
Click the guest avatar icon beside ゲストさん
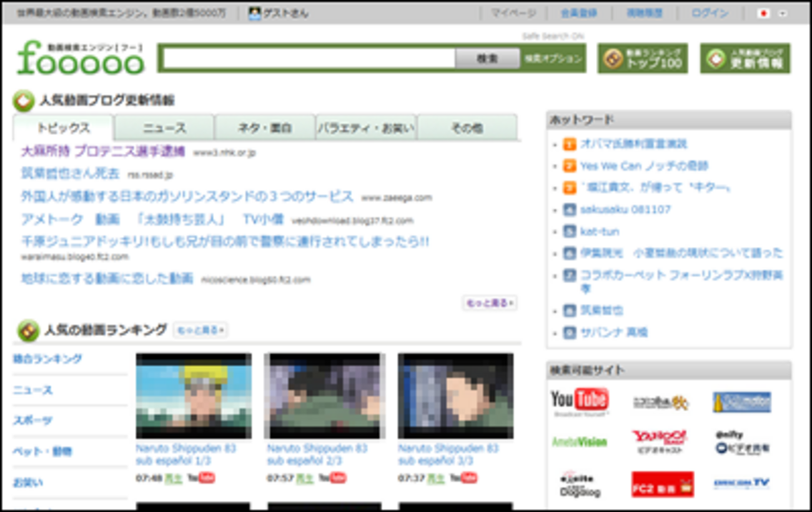pos(254,13)
